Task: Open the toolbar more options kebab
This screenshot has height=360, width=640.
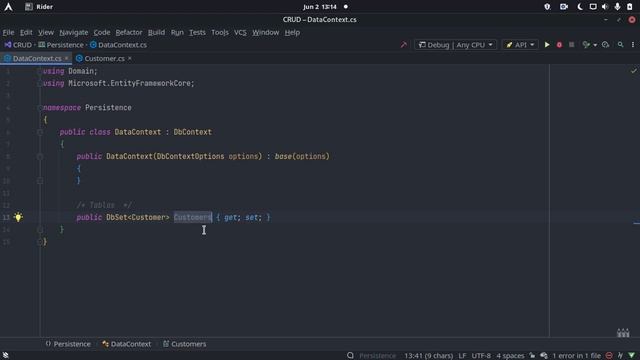Action: (633, 45)
